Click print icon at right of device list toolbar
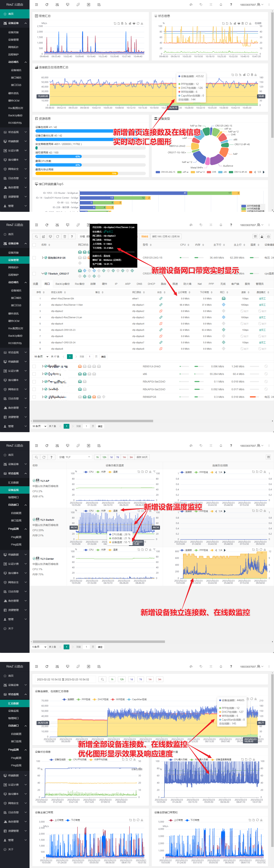The image size is (274, 868). coord(268,237)
